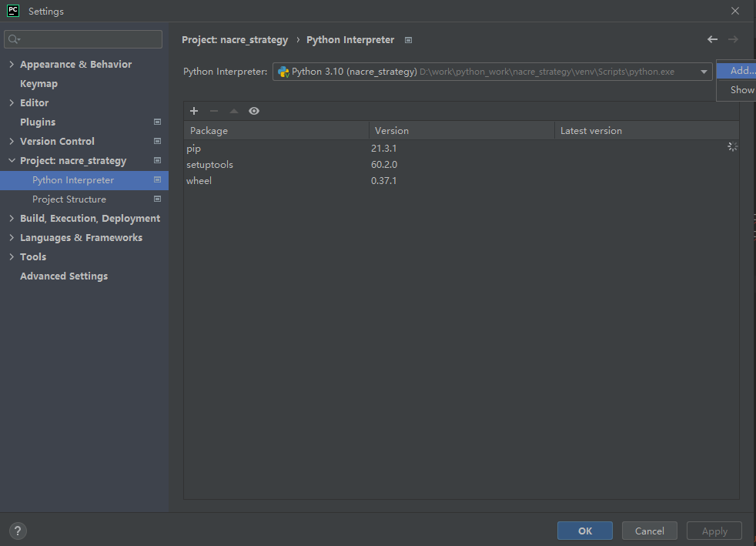Expand the Tools section
This screenshot has height=546, width=756.
[12, 257]
